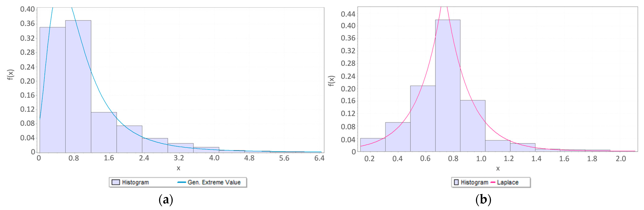Click the x axis title under right chart
644x210 pixels.
498,169
